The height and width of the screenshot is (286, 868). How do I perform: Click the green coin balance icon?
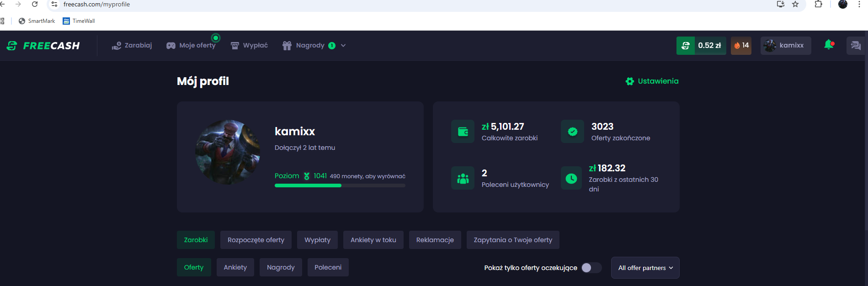685,46
